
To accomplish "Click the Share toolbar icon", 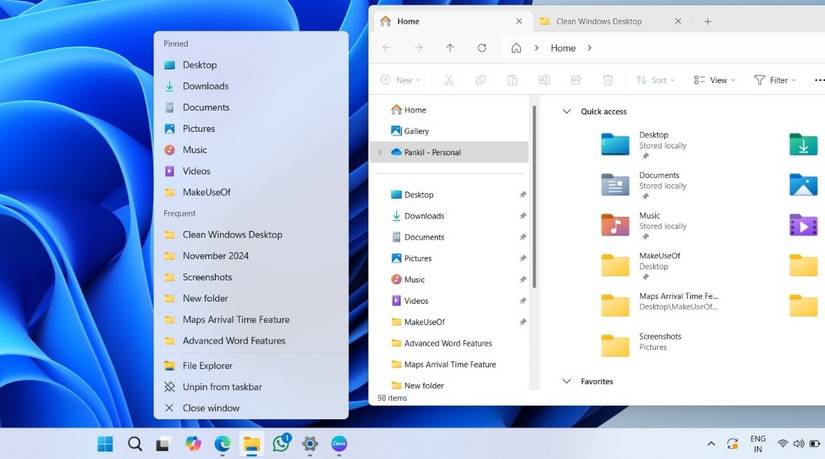I will [x=576, y=80].
